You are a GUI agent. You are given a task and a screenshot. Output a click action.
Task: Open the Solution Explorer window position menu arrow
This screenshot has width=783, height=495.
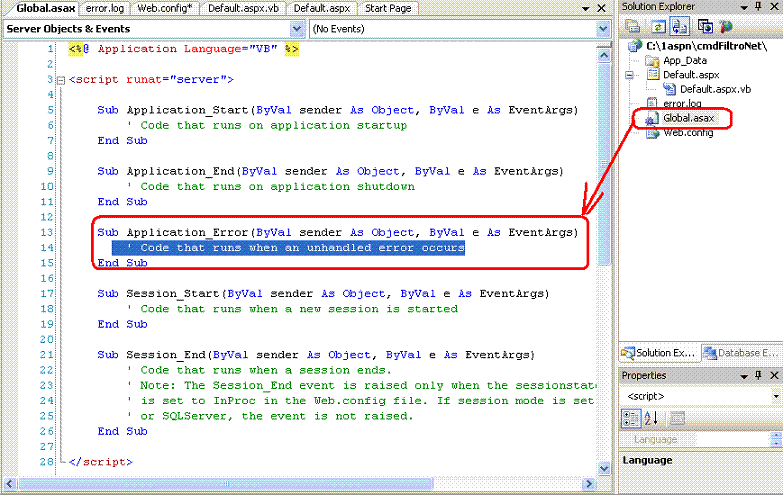pyautogui.click(x=744, y=7)
